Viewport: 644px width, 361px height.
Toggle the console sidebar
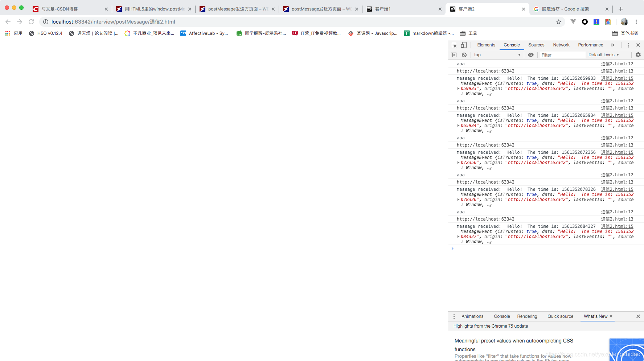[x=454, y=55]
